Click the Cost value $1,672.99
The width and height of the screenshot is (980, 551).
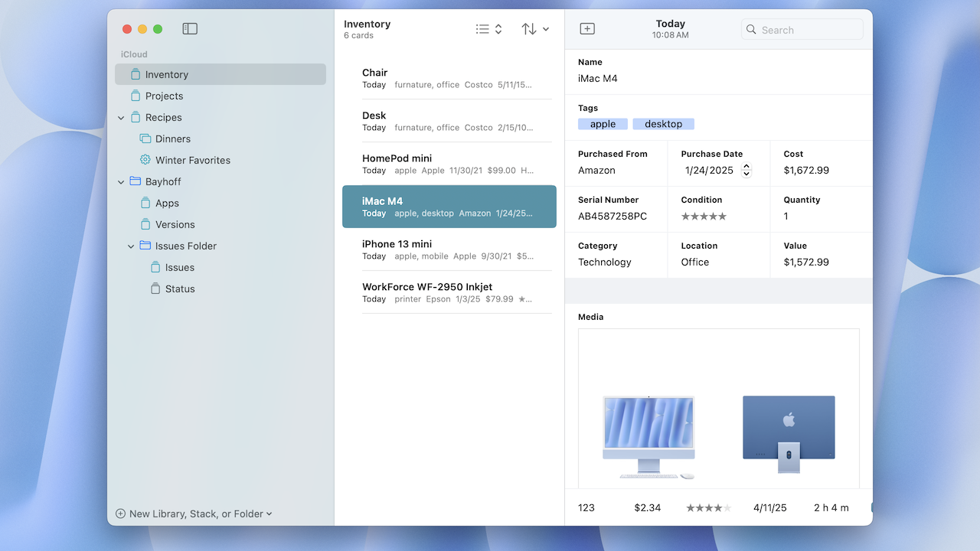tap(806, 170)
